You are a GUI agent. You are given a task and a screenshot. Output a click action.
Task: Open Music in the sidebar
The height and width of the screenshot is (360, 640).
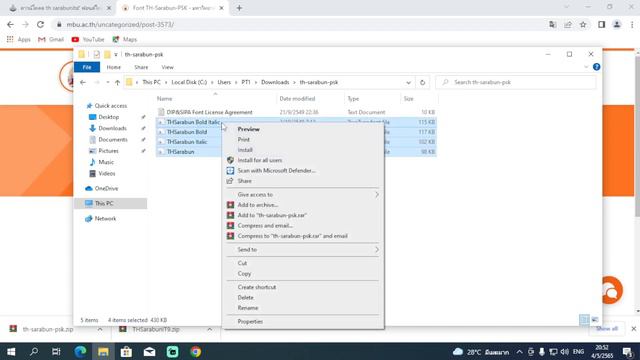tap(106, 162)
